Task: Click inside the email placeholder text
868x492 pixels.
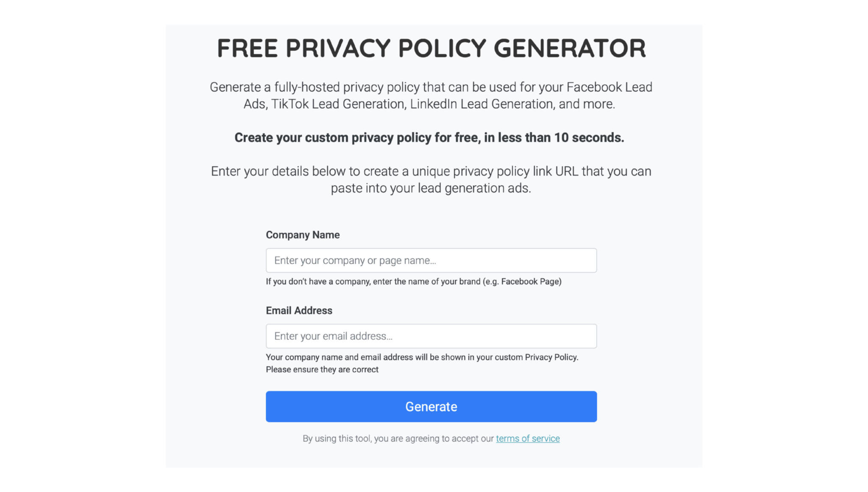Action: (334, 335)
